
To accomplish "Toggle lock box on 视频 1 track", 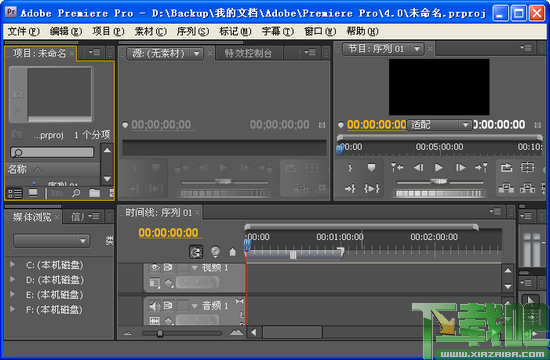I will (182, 268).
